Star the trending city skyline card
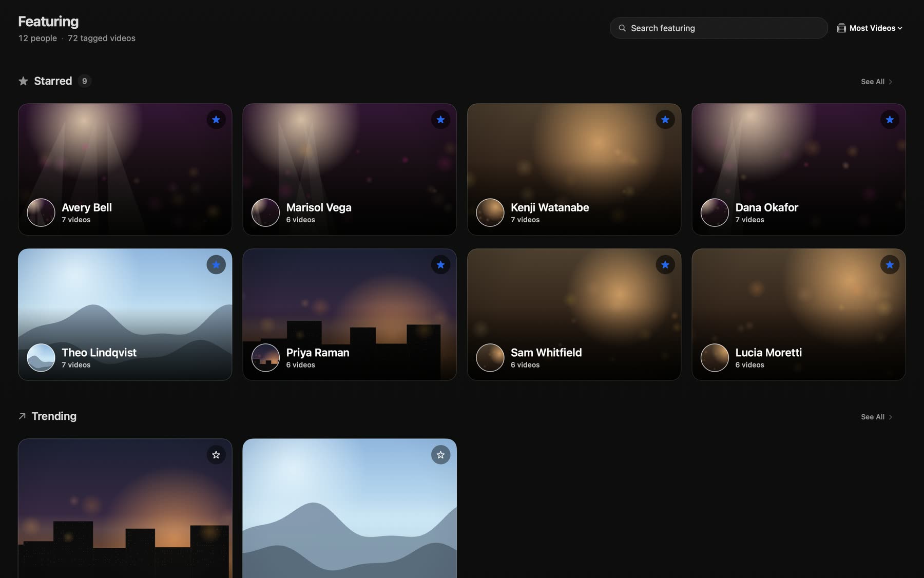This screenshot has height=578, width=924. (216, 455)
